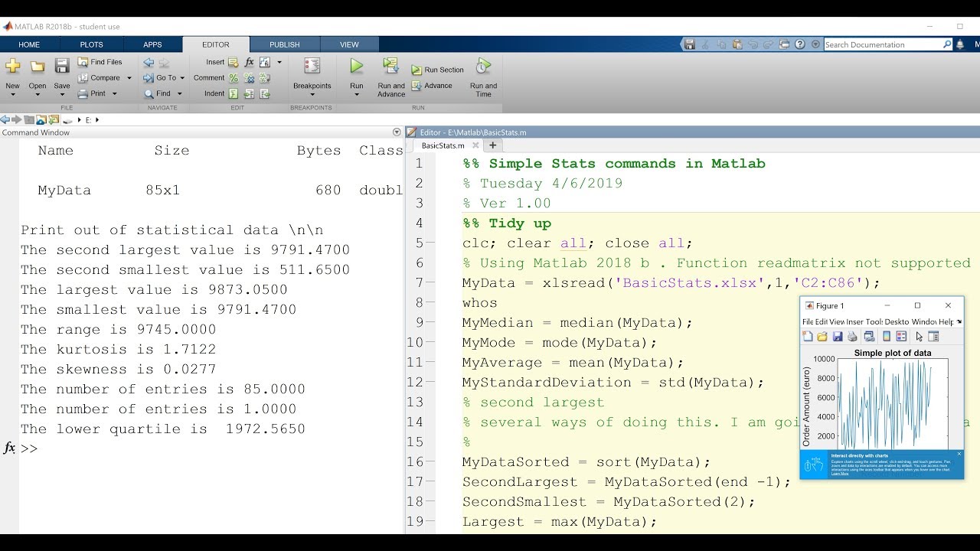Click the browse for folder icon
The width and height of the screenshot is (980, 551).
(x=54, y=120)
